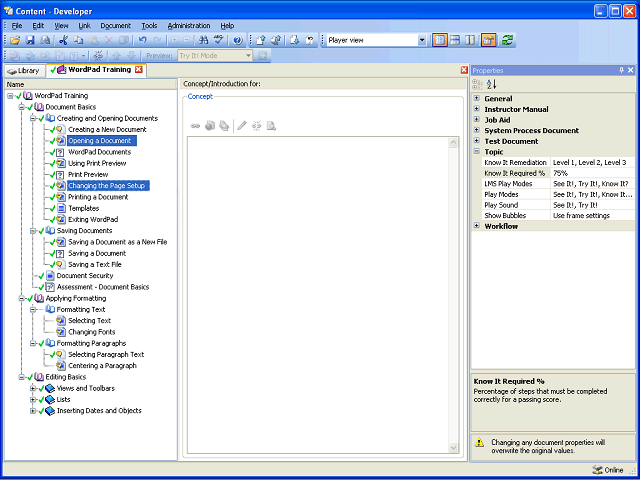Select the highlighted single-pane layout icon

click(x=440, y=40)
